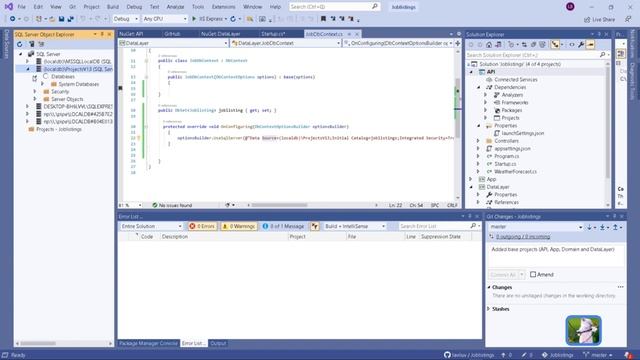The image size is (640, 360).
Task: Open the Debug configuration dropdown
Action: click(x=126, y=19)
